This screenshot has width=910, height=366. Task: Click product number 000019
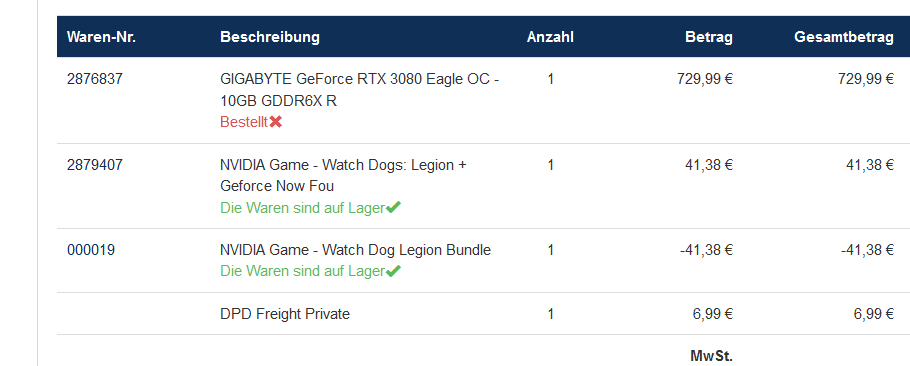coord(91,250)
